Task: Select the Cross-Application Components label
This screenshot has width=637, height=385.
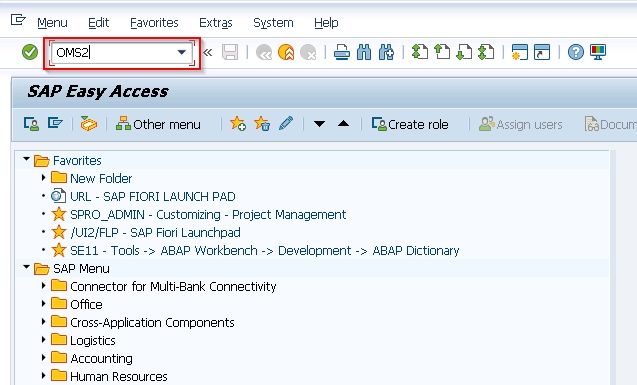Action: pos(152,322)
